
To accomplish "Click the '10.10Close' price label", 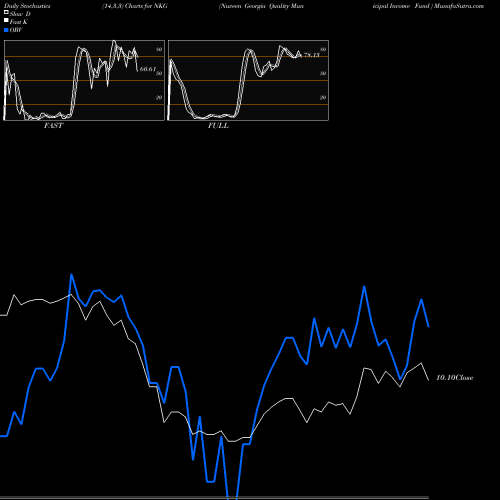I will pos(455,378).
